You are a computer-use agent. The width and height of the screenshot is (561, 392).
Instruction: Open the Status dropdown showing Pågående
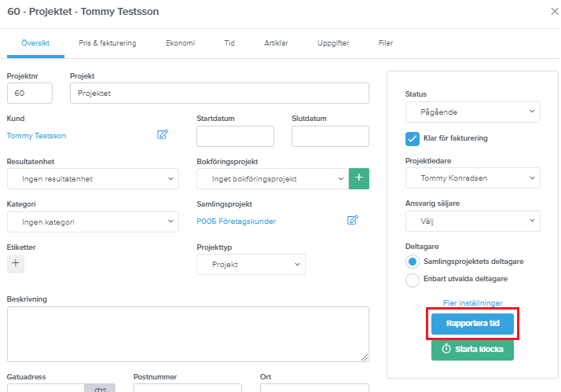pyautogui.click(x=473, y=112)
